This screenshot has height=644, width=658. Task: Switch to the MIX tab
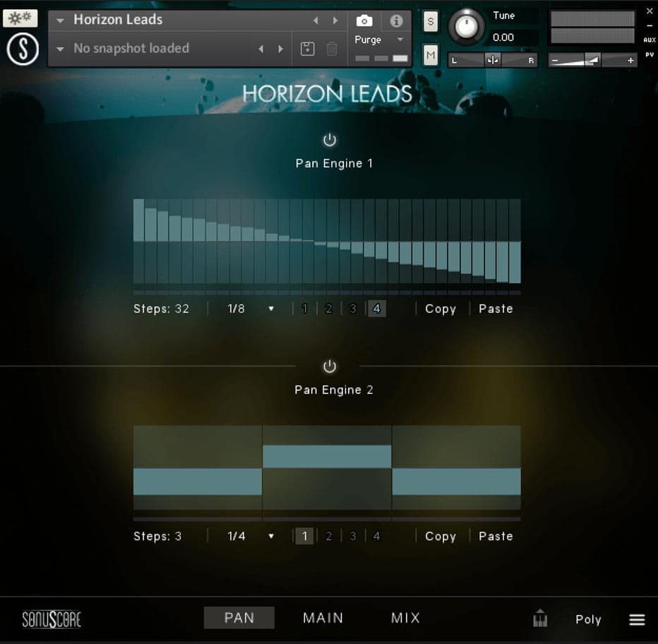click(405, 618)
